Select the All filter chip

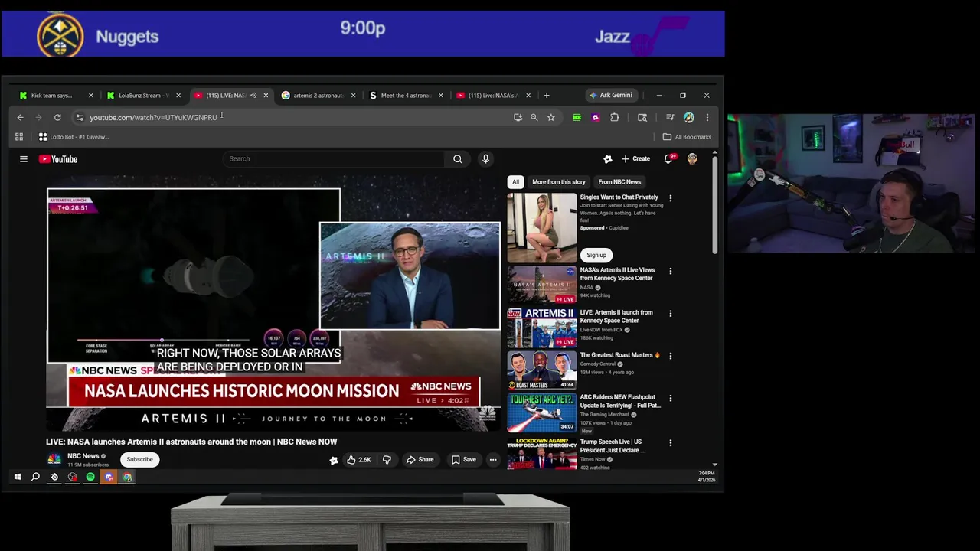click(x=515, y=182)
